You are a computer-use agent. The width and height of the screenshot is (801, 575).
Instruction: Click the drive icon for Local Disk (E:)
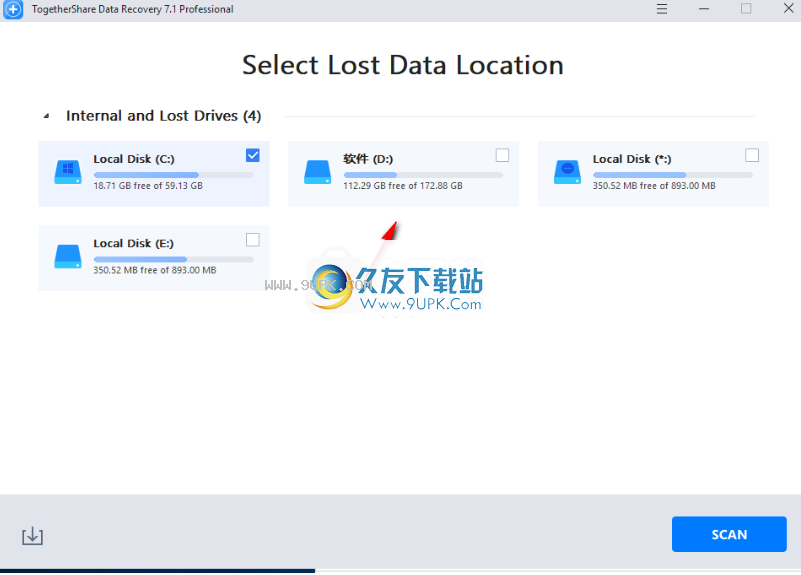click(68, 256)
